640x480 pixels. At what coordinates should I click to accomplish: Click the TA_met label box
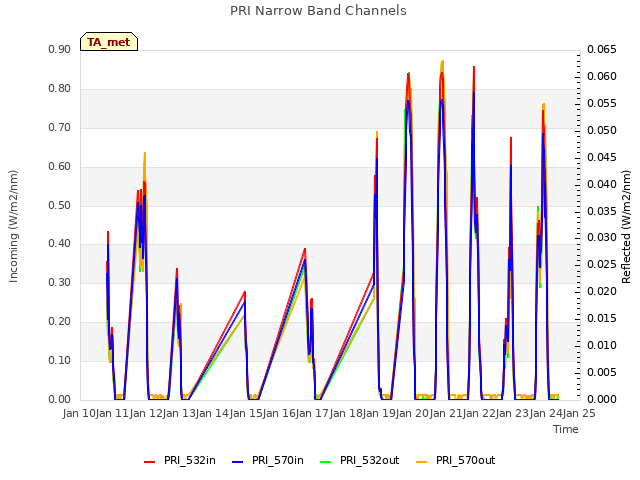pos(109,42)
